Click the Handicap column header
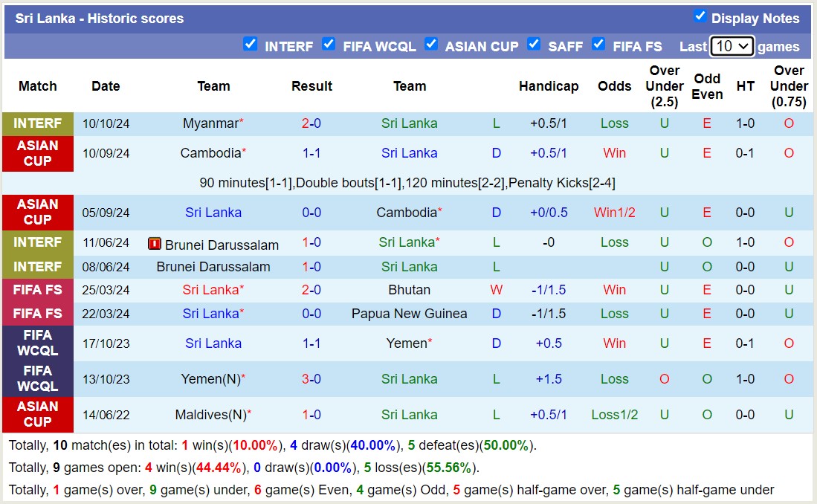The height and width of the screenshot is (504, 817). 549,86
